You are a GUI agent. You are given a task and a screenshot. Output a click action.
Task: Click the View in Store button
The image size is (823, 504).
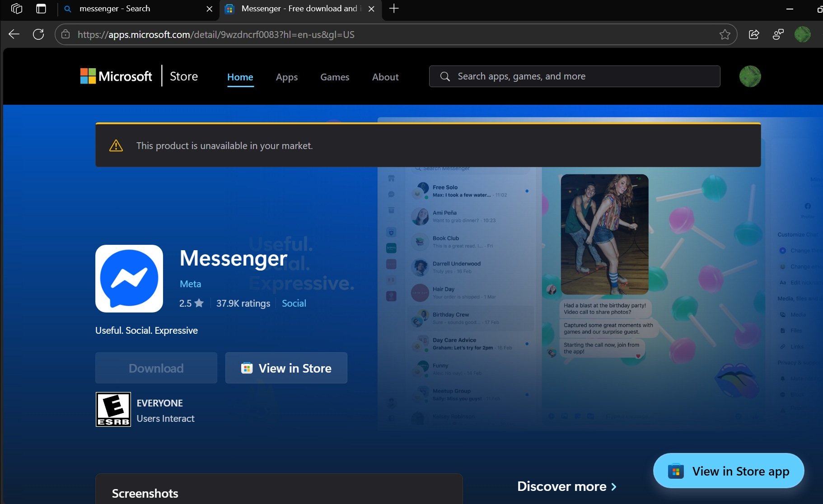coord(286,368)
